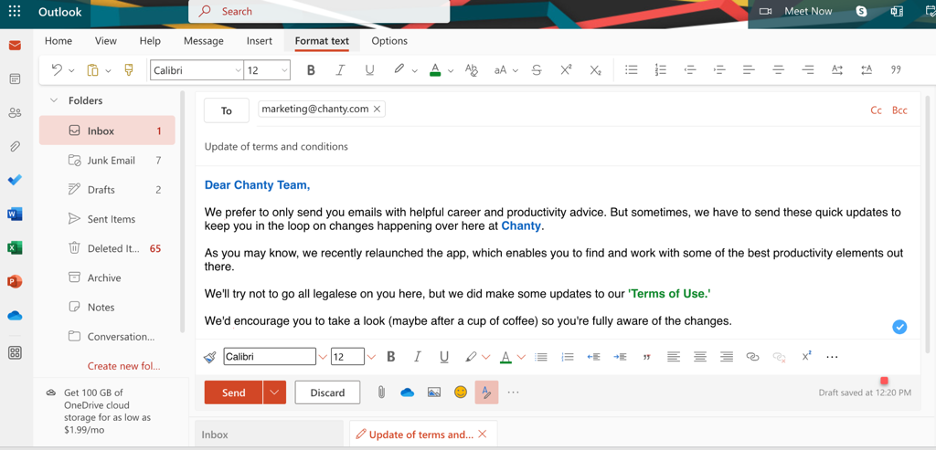Collapse the Folders tree section
The image size is (936, 450).
[x=55, y=101]
